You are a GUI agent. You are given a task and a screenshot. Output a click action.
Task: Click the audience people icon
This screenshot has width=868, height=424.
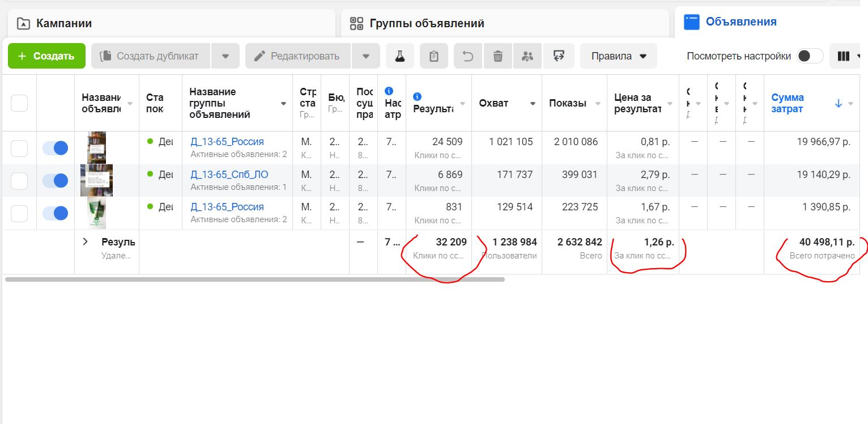coord(527,56)
